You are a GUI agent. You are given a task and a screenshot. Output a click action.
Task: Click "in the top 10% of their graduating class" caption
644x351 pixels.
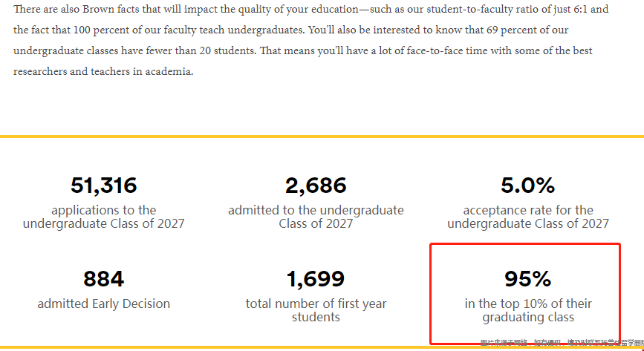[x=528, y=310]
